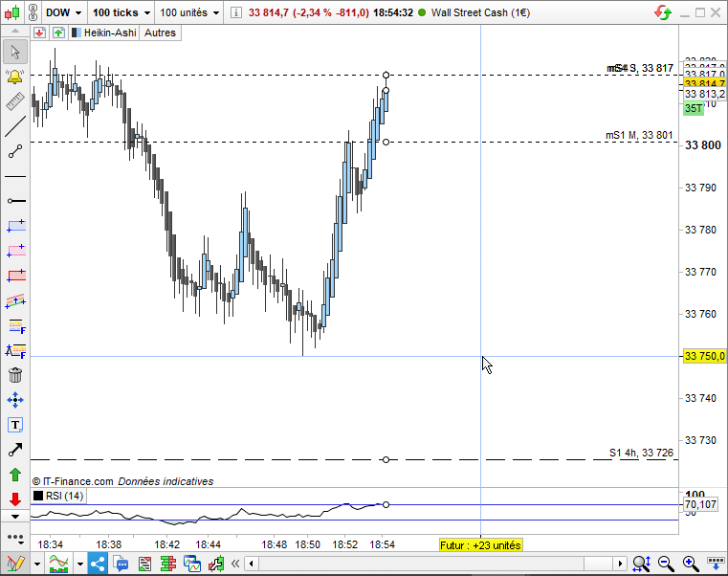The image size is (728, 576).
Task: Click the chain link group icon
Action: [x=33, y=12]
